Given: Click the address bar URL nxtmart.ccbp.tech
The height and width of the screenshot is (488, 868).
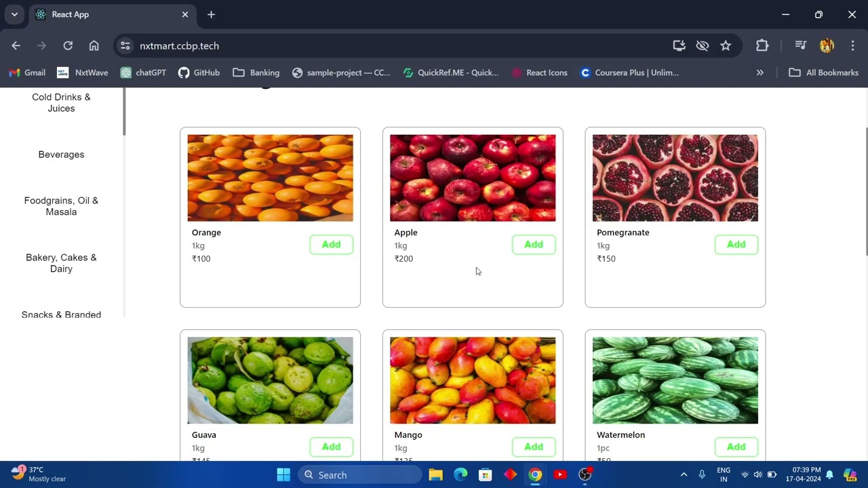Looking at the screenshot, I should click(x=179, y=45).
